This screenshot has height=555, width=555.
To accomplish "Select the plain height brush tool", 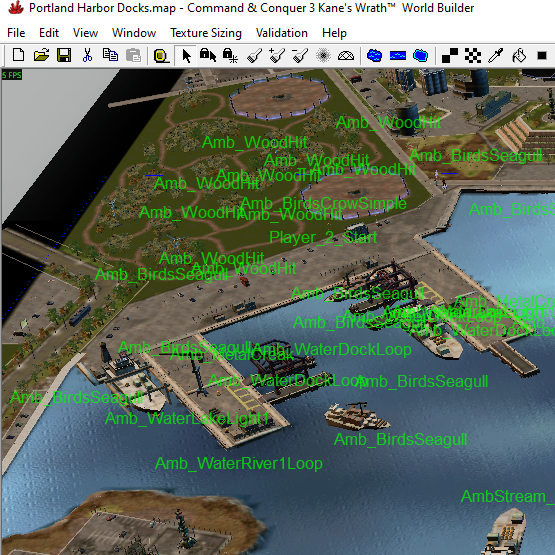I will tap(254, 56).
